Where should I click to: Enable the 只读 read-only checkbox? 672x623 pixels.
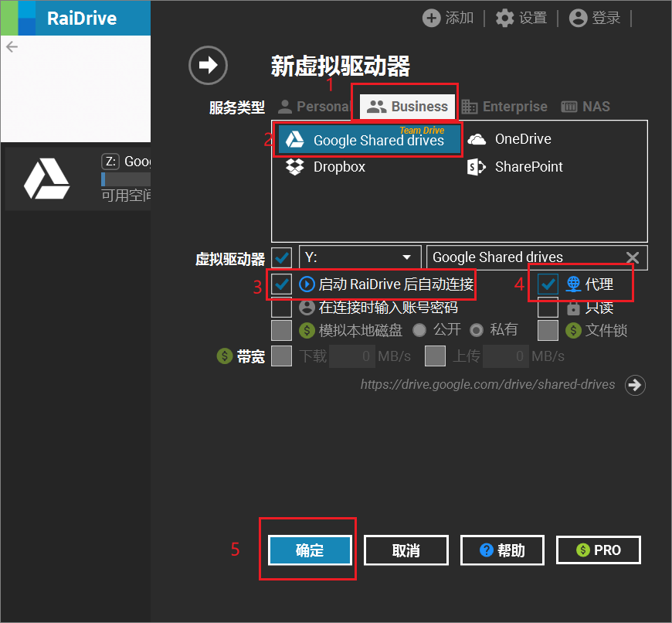coord(548,308)
